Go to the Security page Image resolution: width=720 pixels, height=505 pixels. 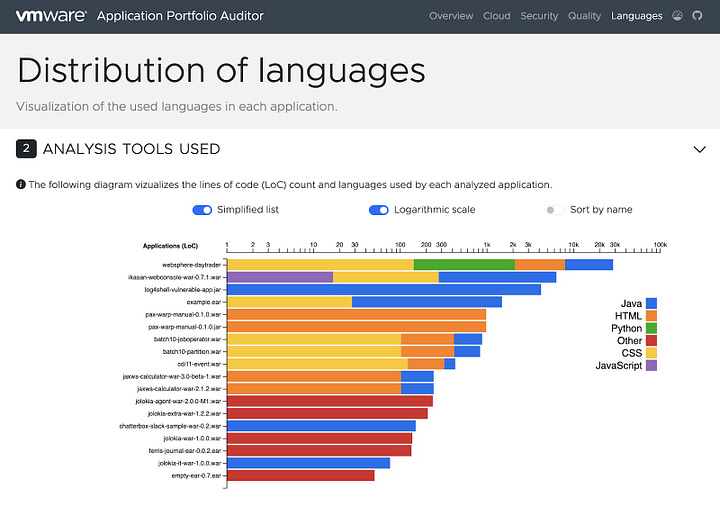point(539,16)
